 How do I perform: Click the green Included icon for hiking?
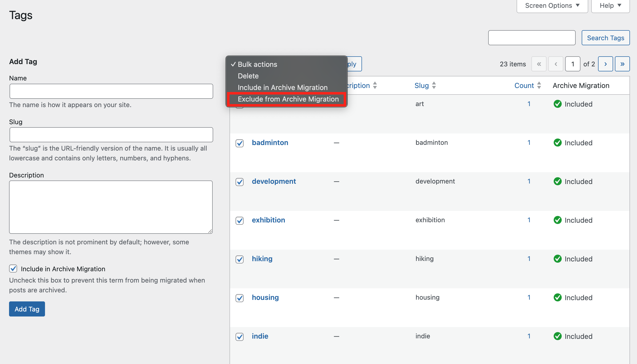(x=558, y=259)
